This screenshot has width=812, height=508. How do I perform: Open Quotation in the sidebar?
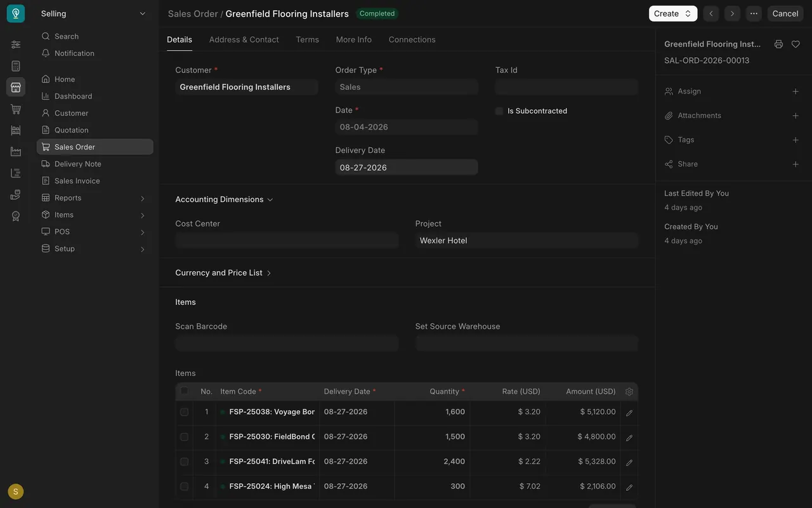coord(95,130)
